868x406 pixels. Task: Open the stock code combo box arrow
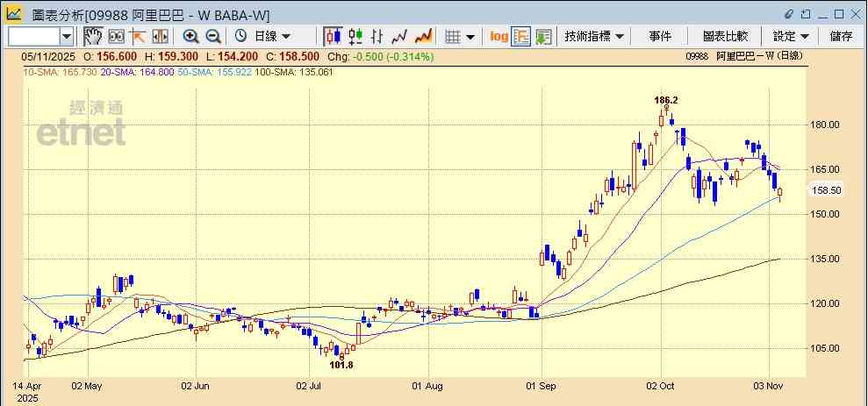67,36
